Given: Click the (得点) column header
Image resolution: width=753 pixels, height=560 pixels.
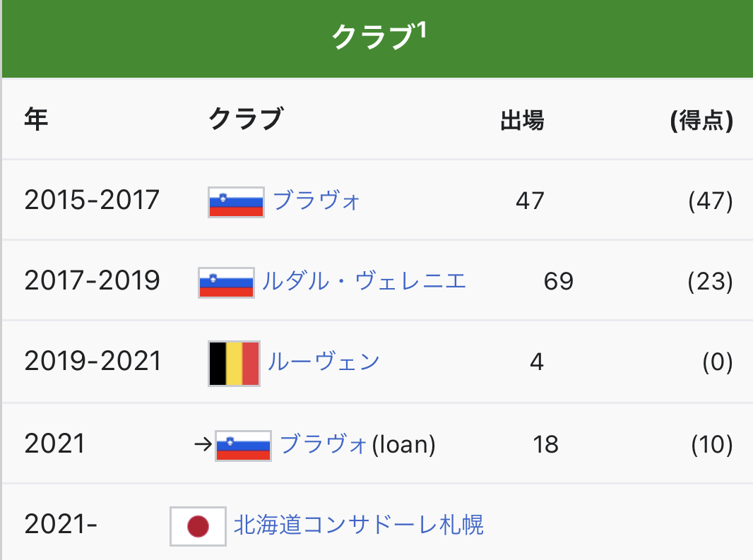Looking at the screenshot, I should click(701, 121).
